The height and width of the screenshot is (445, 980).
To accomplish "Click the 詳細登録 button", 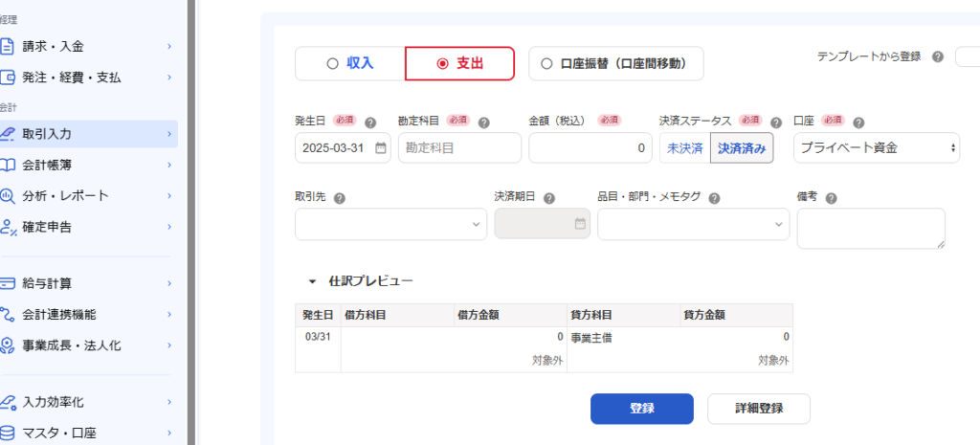I will (758, 409).
